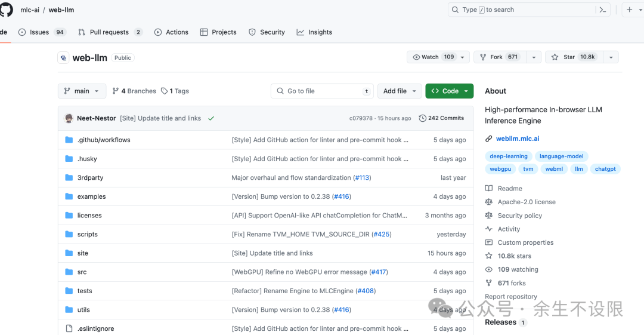Open pull request #425 link
Screen dimensions: 644x335
pyautogui.click(x=382, y=234)
